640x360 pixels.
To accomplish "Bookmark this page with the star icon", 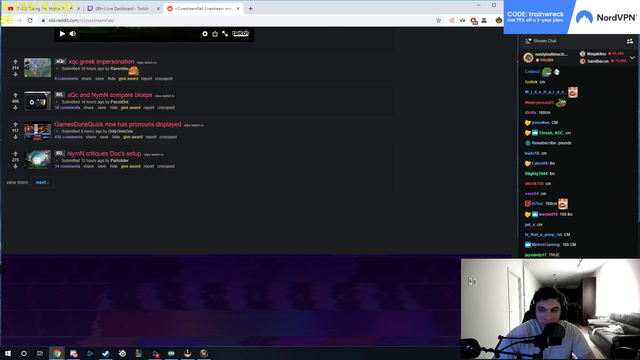I will pos(439,20).
